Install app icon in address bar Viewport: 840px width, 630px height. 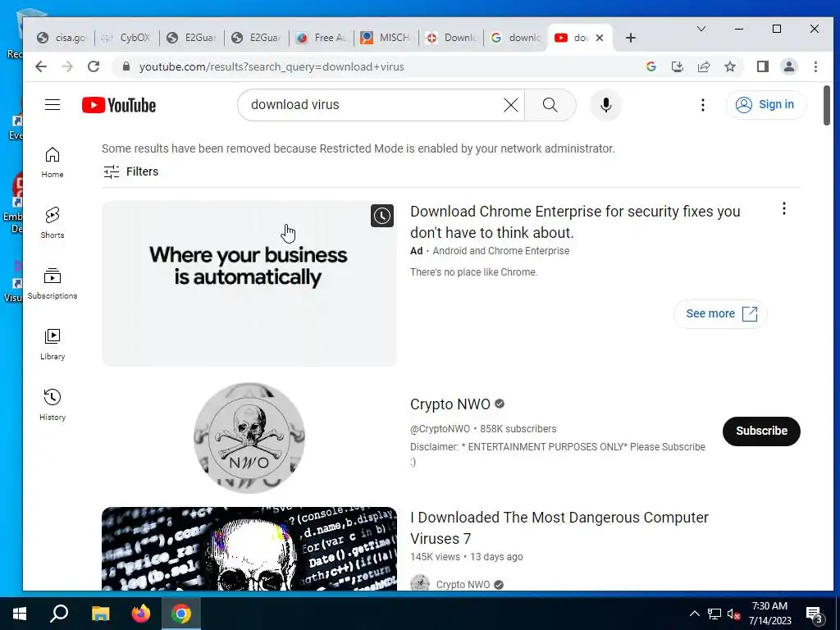click(x=677, y=67)
